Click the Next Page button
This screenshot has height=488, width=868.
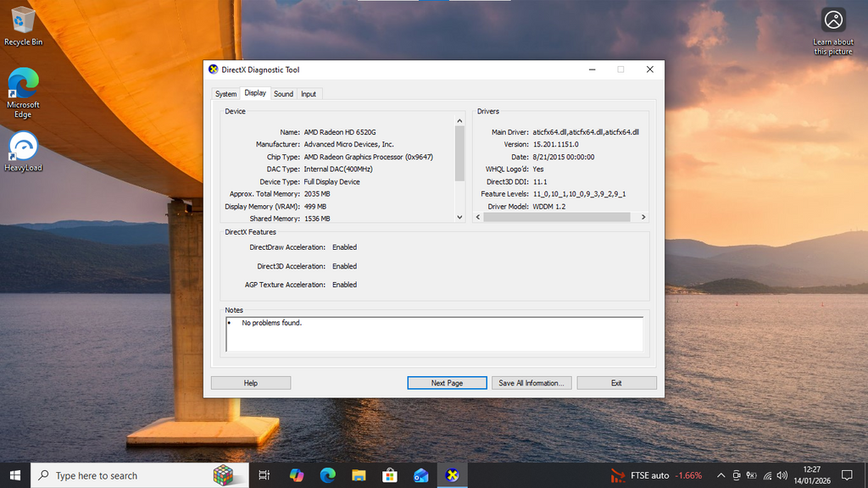click(x=447, y=383)
